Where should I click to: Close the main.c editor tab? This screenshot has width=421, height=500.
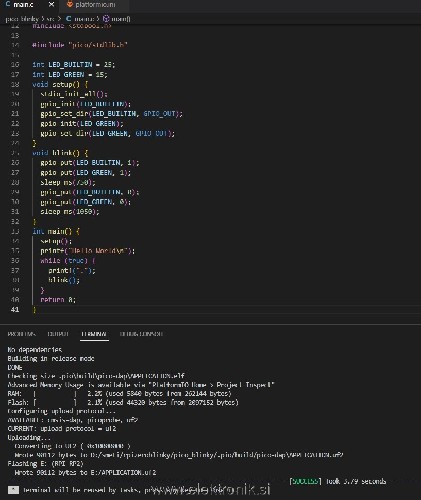(x=51, y=5)
